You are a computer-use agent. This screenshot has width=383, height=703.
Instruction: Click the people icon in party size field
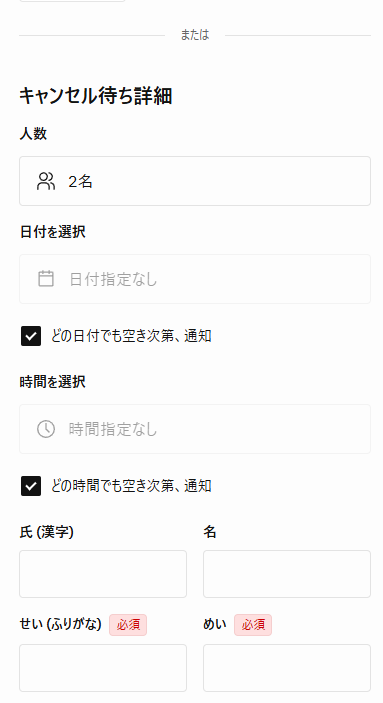click(46, 181)
